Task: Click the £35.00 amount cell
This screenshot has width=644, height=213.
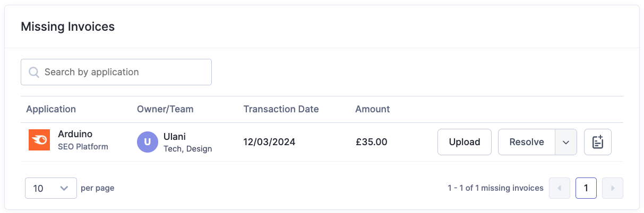Action: [372, 142]
